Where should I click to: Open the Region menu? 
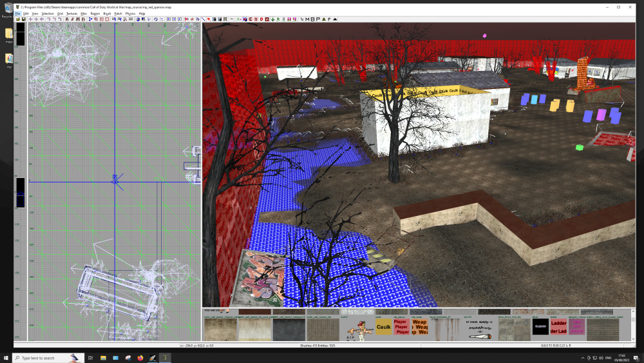point(95,14)
